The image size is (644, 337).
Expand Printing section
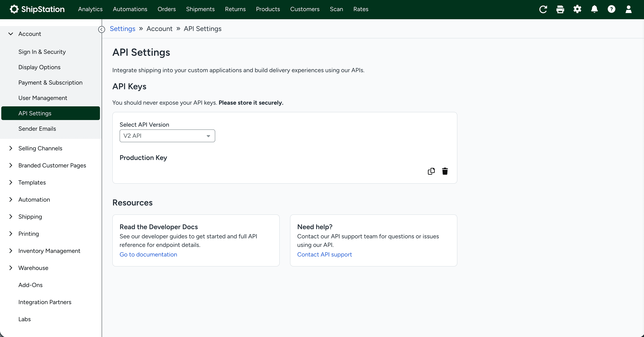(x=11, y=234)
